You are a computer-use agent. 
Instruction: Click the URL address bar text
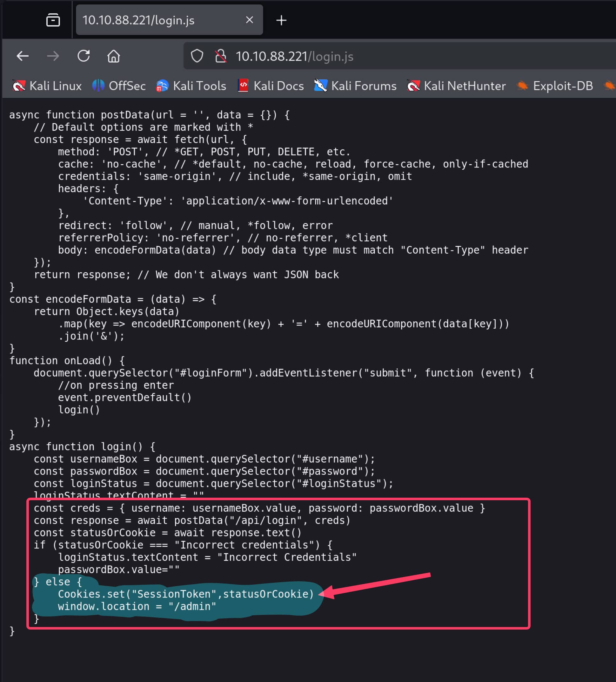click(294, 57)
